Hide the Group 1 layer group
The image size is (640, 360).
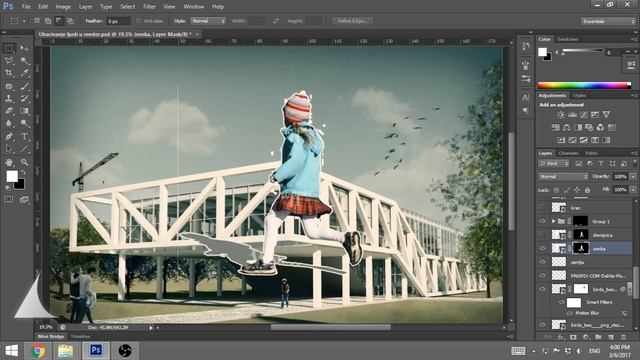click(x=542, y=221)
